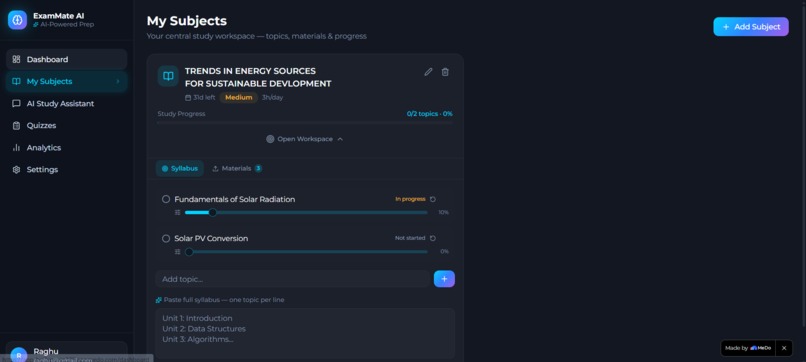Click the paste full syllabus textarea

point(305,333)
